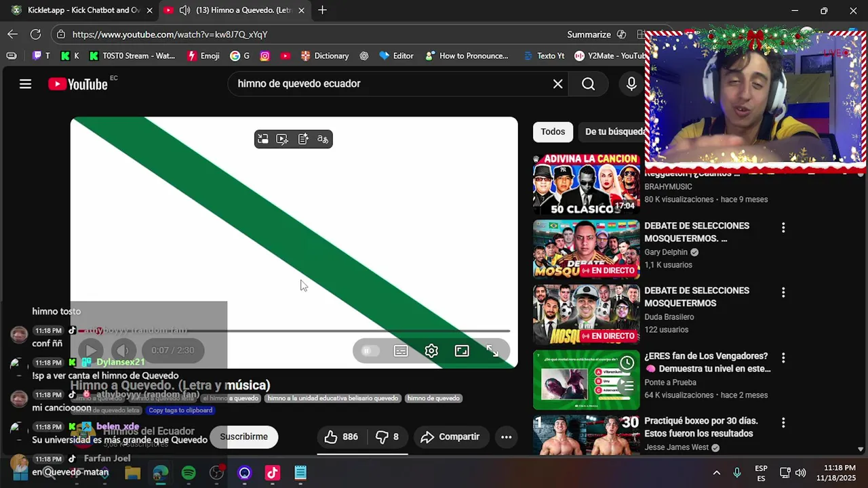This screenshot has height=488, width=868.
Task: Open the boxing 30 days video thumbnail
Action: (587, 435)
